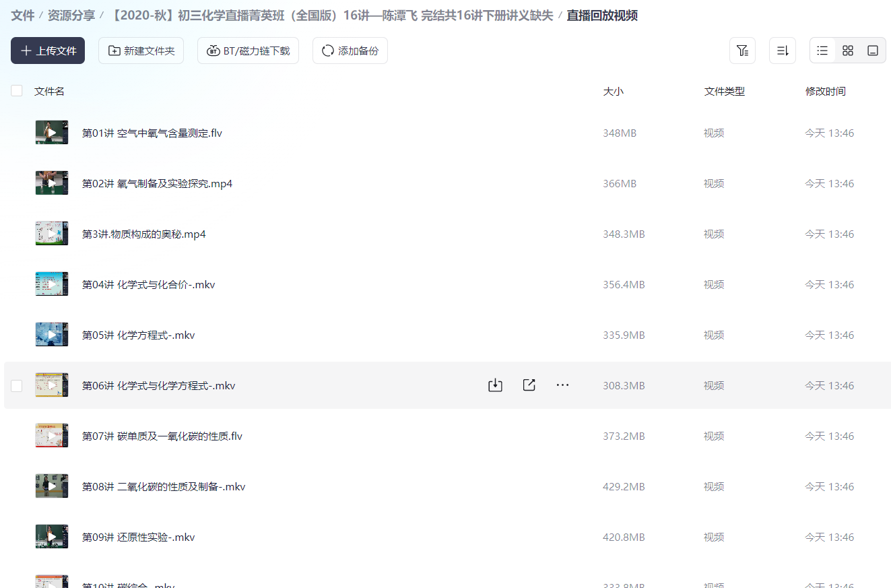Click the sort order icon
891x588 pixels.
(782, 50)
